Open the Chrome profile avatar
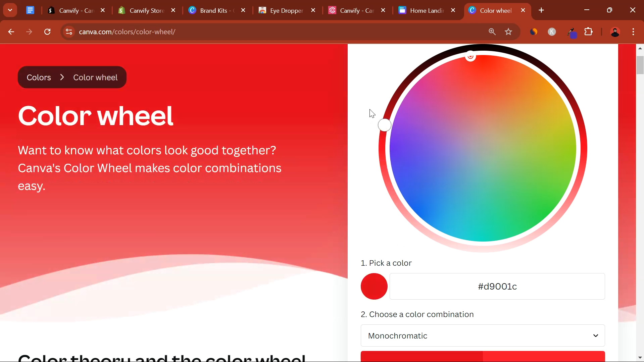644x362 pixels. (615, 32)
